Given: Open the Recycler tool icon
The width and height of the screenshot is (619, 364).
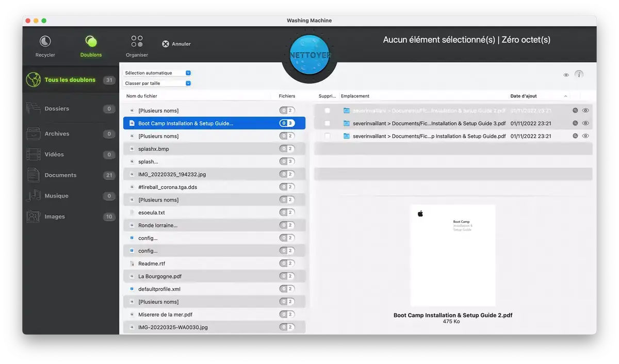Looking at the screenshot, I should coord(45,42).
